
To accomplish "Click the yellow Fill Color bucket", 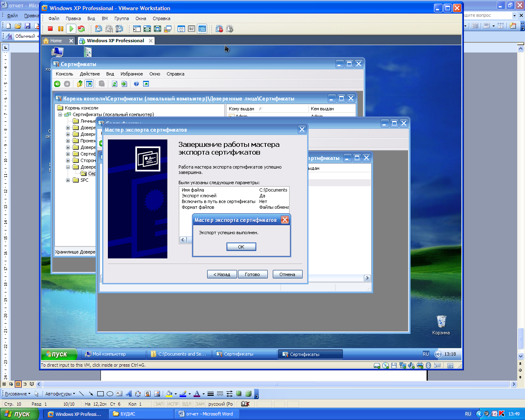I will (169, 394).
